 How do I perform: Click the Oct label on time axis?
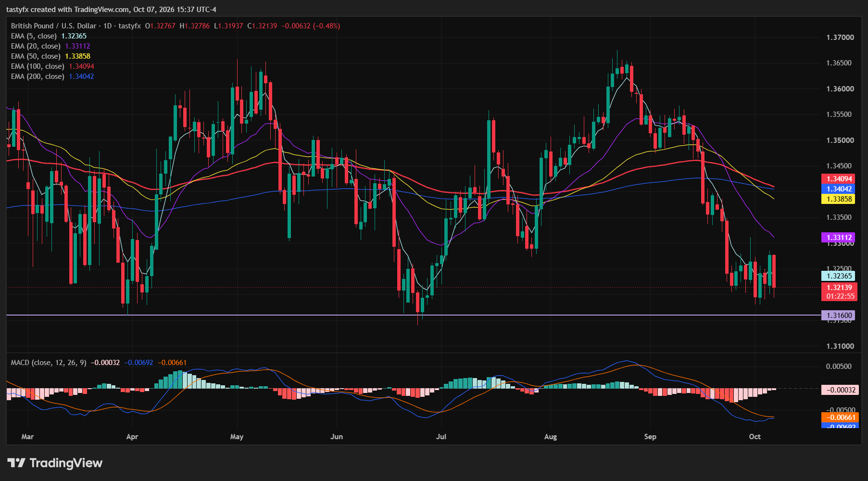(755, 437)
